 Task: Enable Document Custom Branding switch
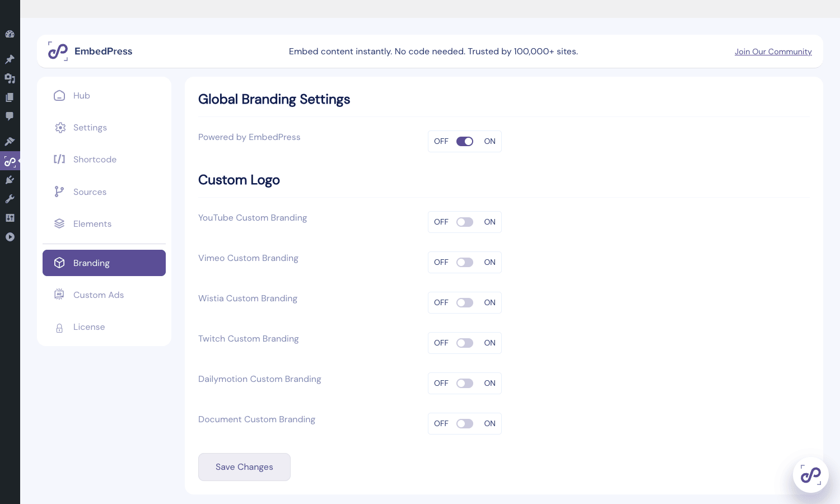pyautogui.click(x=465, y=423)
